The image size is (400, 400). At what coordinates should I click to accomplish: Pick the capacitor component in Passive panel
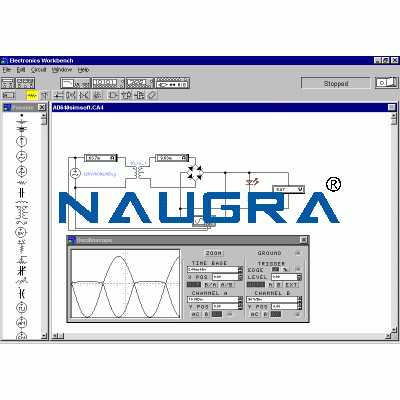pos(22,193)
